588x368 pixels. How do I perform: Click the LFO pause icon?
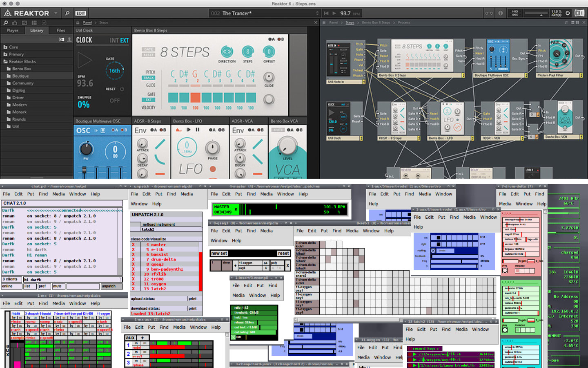tap(198, 130)
